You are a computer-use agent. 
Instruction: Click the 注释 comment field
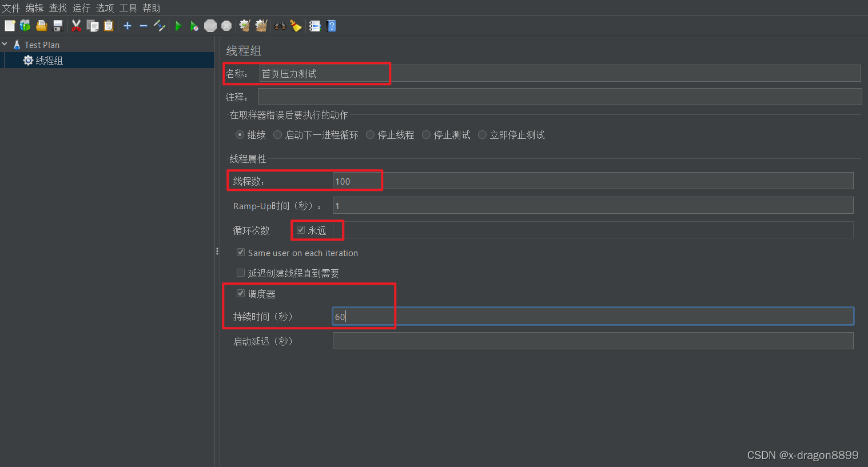pyautogui.click(x=560, y=97)
